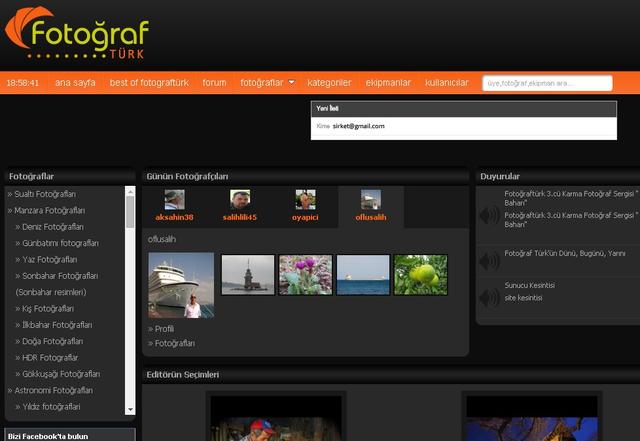Select the salihlili45 photographer tab
640x441 pixels.
pyautogui.click(x=240, y=207)
